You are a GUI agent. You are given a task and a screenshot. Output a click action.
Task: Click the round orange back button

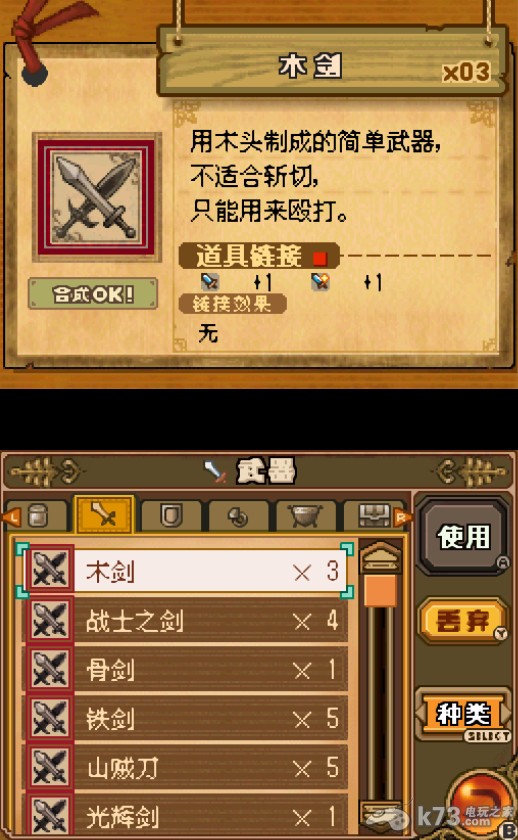[479, 804]
